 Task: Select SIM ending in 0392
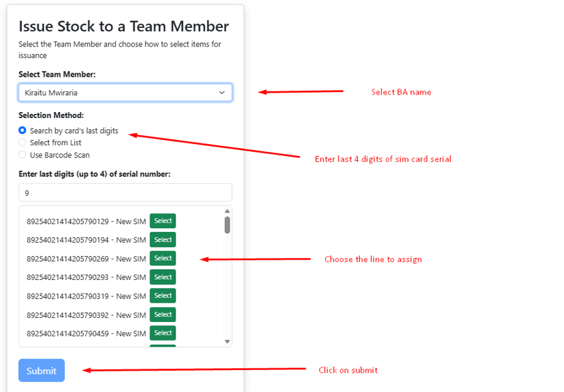(163, 314)
